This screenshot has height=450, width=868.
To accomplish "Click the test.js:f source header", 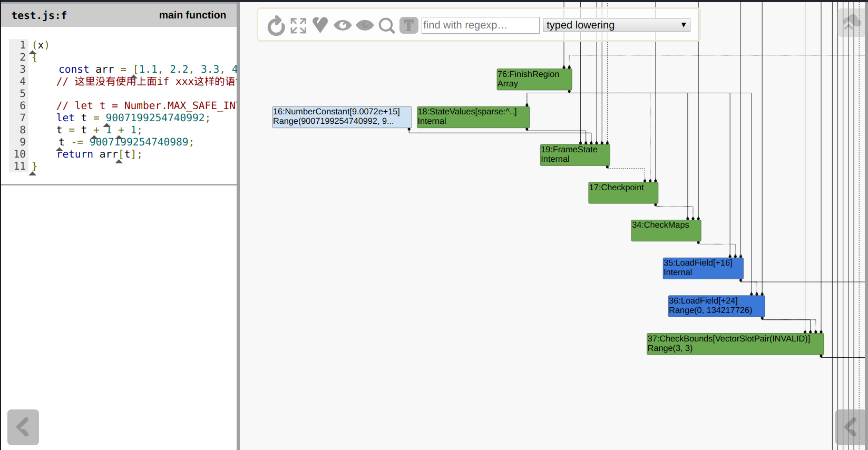I will [40, 15].
